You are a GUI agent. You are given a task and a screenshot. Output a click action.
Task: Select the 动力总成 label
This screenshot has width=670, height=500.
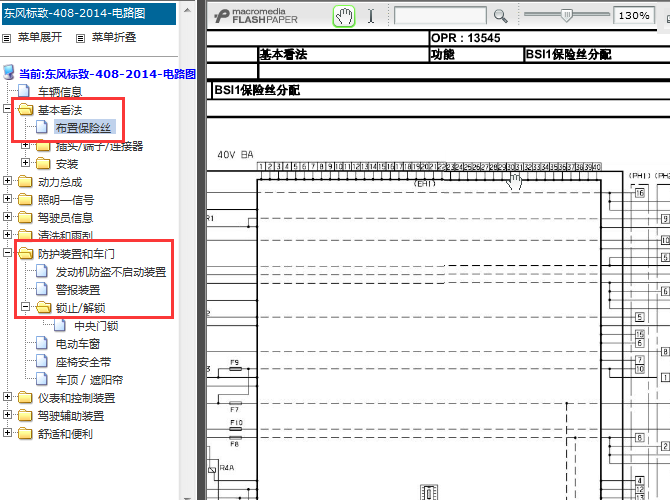coord(60,182)
